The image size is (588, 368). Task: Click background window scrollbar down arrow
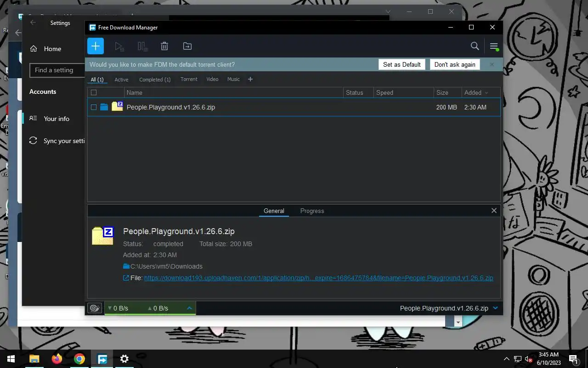tap(458, 322)
